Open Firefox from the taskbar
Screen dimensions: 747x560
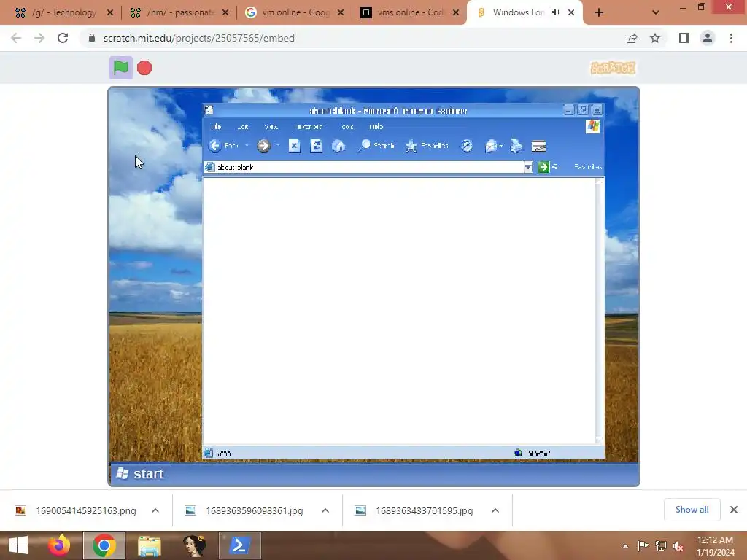point(59,545)
